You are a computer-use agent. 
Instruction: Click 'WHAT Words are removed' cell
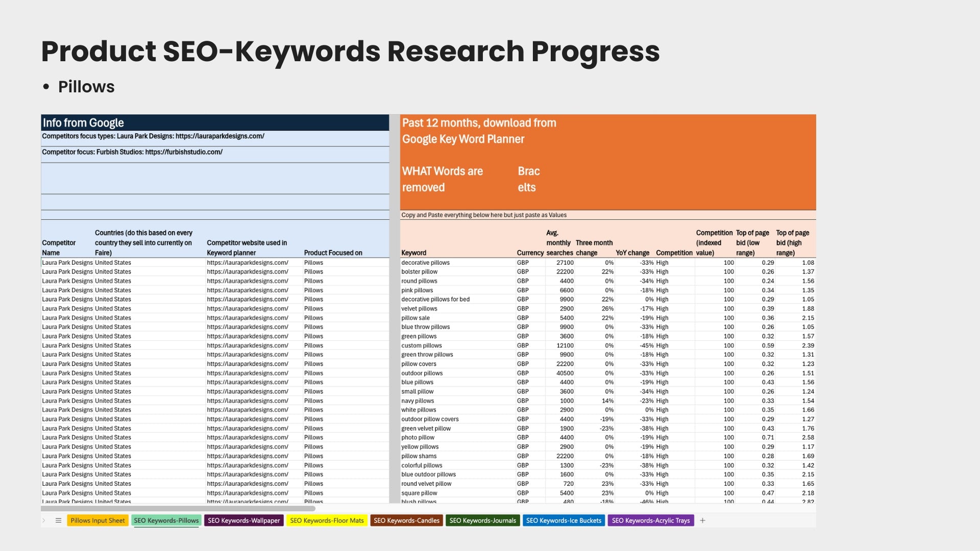(x=442, y=179)
